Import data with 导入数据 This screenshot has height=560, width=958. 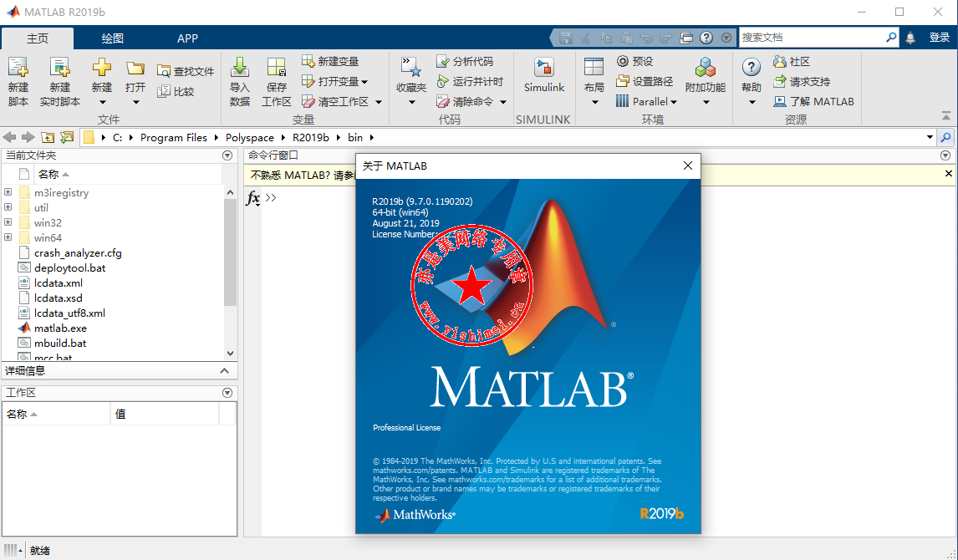coord(239,82)
